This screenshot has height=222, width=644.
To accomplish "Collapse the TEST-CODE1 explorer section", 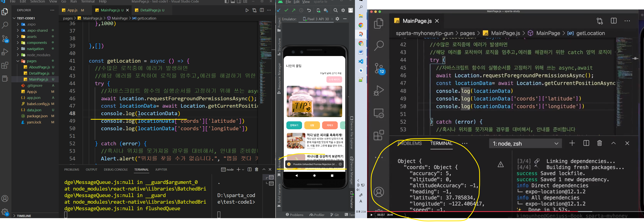I will click(14, 18).
